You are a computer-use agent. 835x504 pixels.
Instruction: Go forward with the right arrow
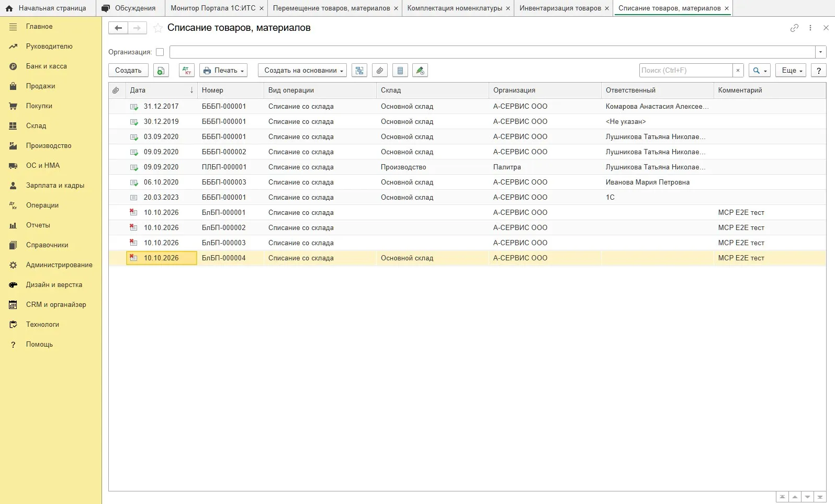(137, 28)
